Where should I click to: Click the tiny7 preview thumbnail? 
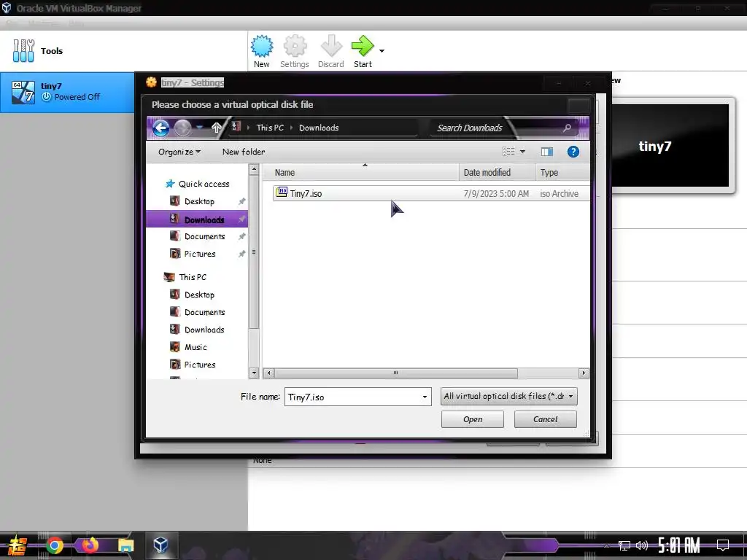tap(670, 146)
